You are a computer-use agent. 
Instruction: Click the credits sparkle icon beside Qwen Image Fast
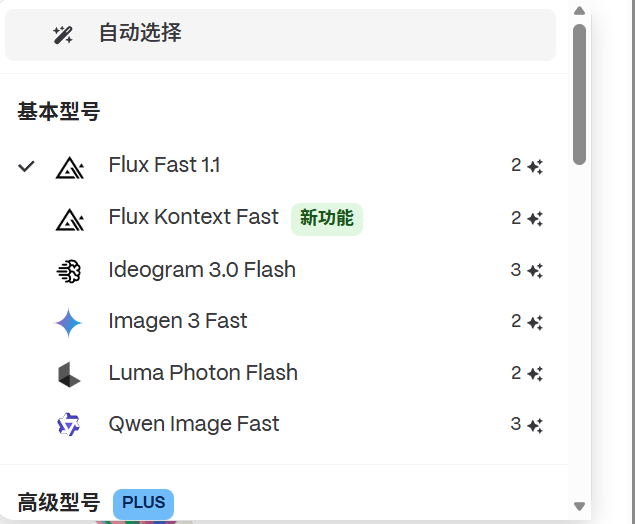pos(535,425)
